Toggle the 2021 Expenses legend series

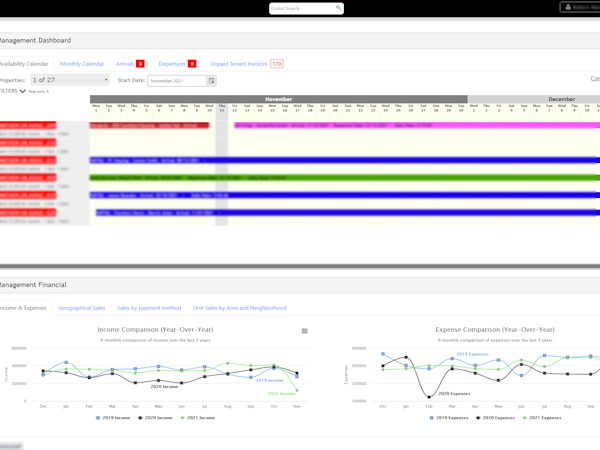point(542,417)
